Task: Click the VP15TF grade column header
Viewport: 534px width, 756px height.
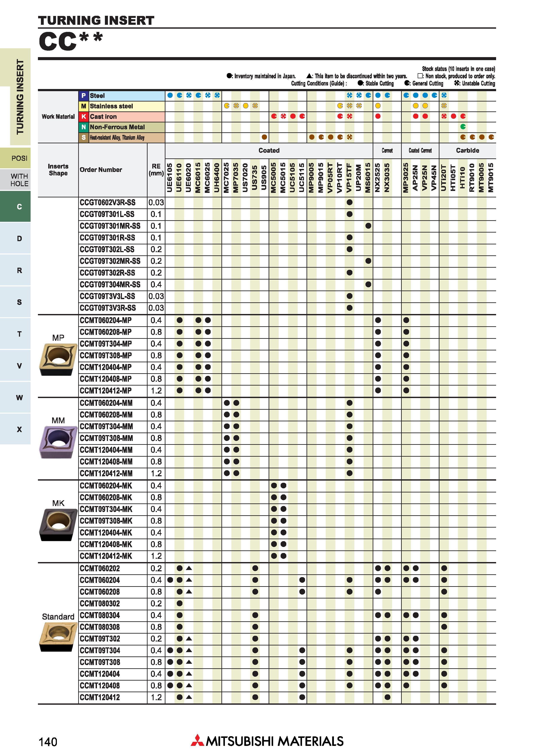Action: tap(349, 178)
